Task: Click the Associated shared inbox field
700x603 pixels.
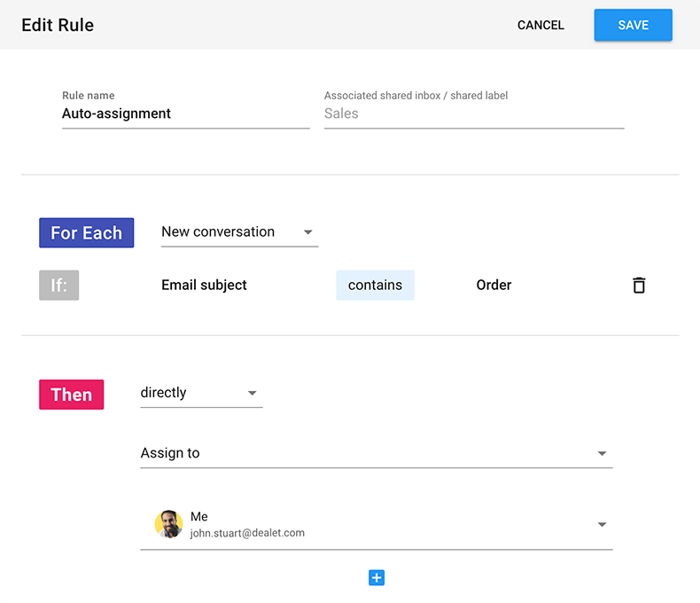Action: point(473,114)
